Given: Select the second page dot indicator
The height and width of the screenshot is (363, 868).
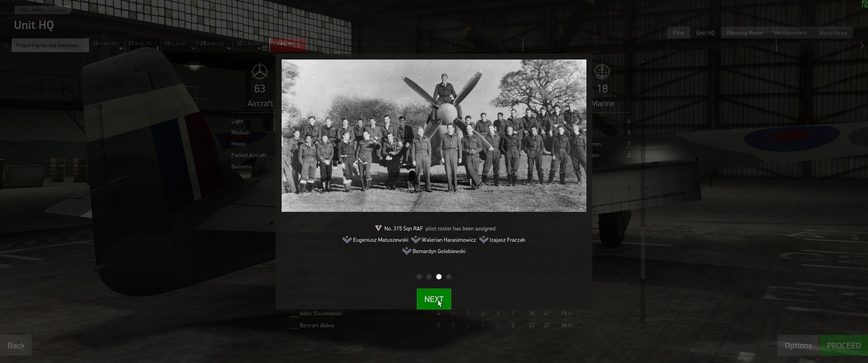Looking at the screenshot, I should (x=429, y=277).
